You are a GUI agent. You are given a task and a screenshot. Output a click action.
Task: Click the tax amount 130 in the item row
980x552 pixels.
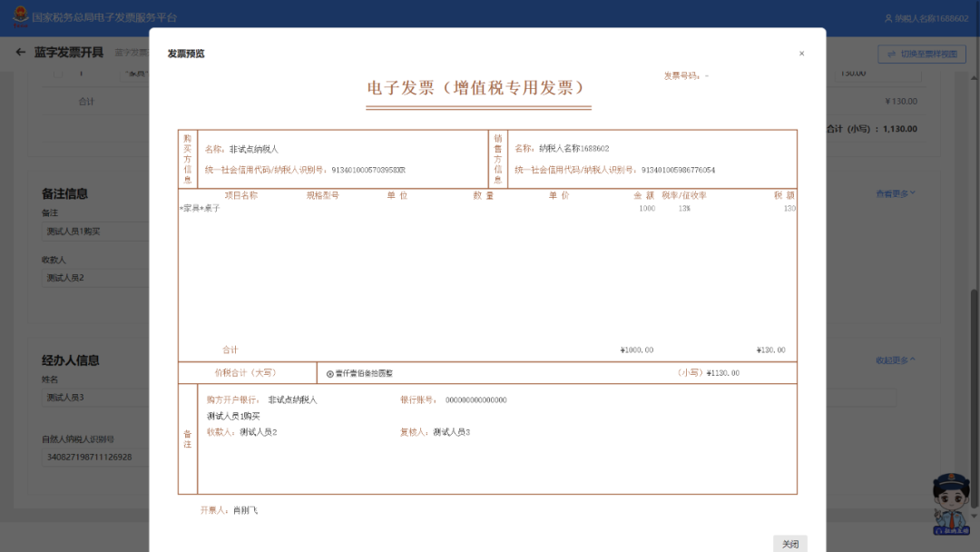pyautogui.click(x=789, y=209)
